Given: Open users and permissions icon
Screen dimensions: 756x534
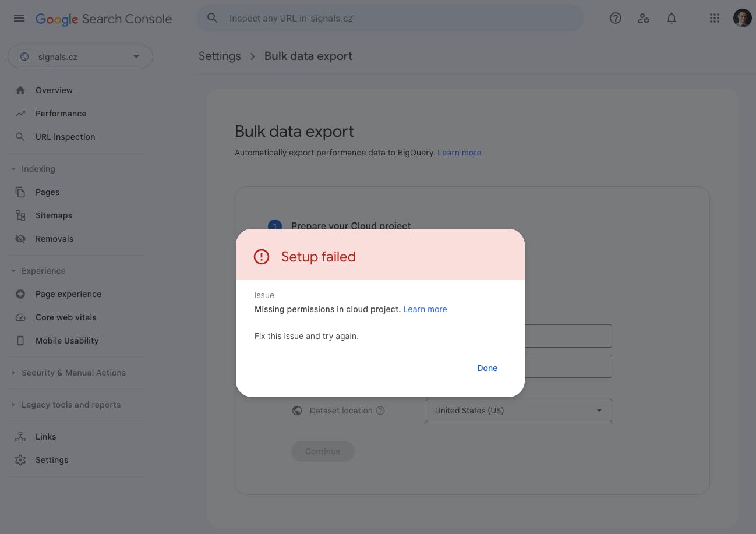Looking at the screenshot, I should (x=644, y=18).
